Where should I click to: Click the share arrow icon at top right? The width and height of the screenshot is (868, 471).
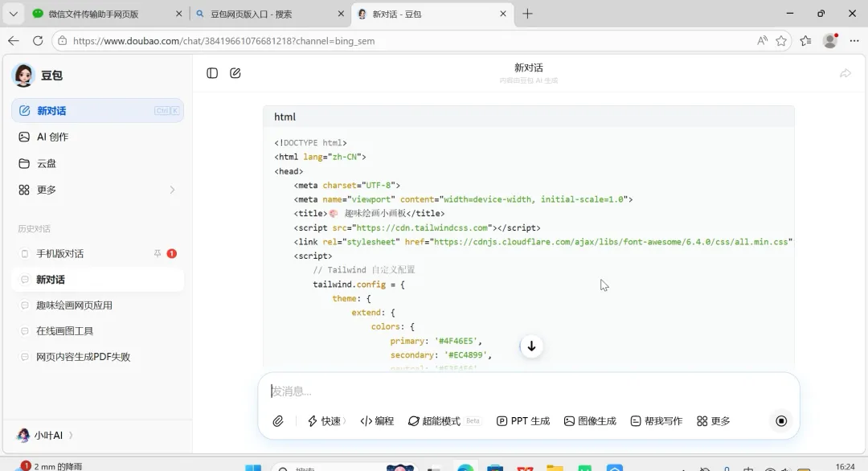pos(845,73)
